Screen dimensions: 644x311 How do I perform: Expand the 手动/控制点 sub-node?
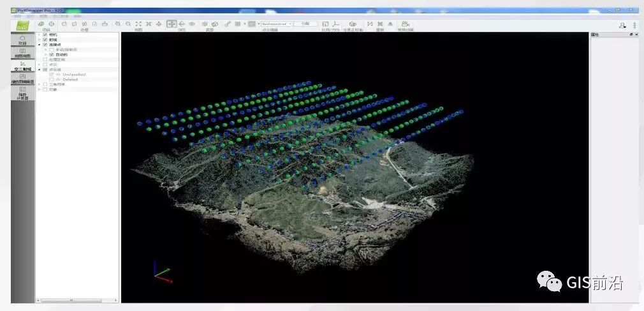click(x=45, y=50)
